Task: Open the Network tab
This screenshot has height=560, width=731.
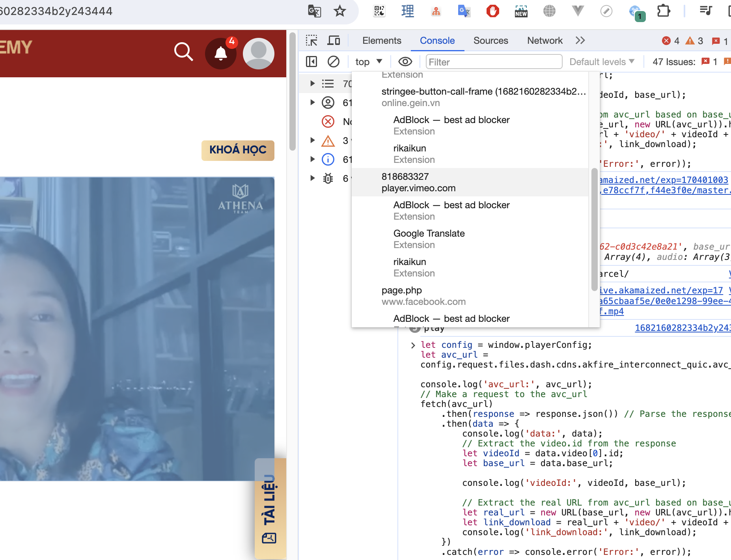Action: pyautogui.click(x=545, y=41)
